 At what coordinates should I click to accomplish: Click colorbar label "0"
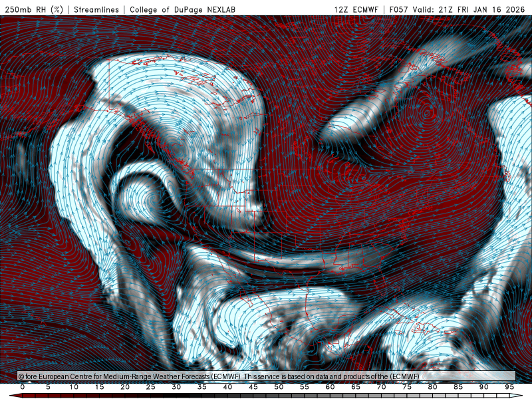23,387
